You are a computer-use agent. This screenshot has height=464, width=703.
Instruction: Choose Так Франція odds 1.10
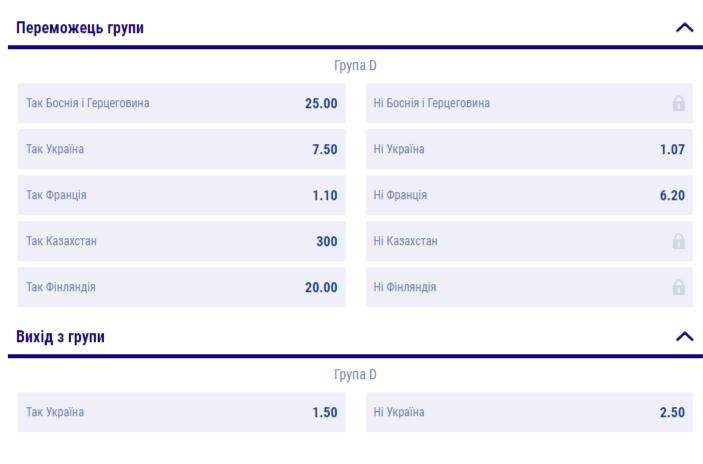coord(181,195)
